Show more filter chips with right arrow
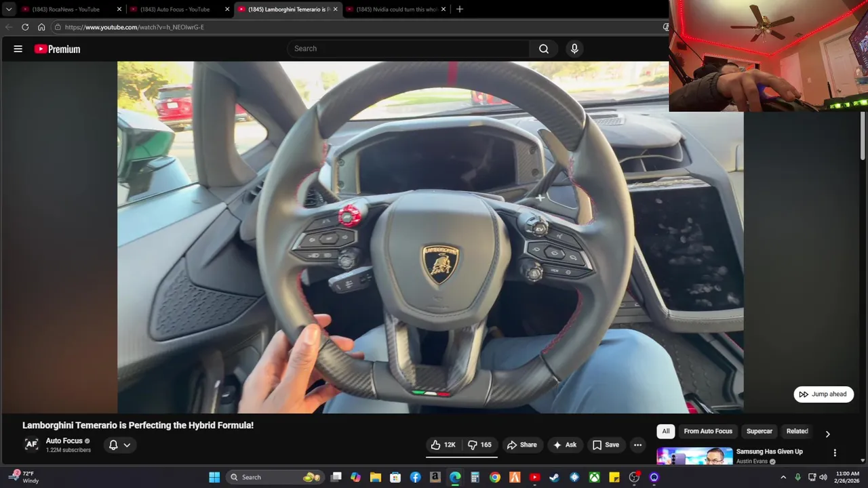Viewport: 868px width, 488px height. click(827, 434)
